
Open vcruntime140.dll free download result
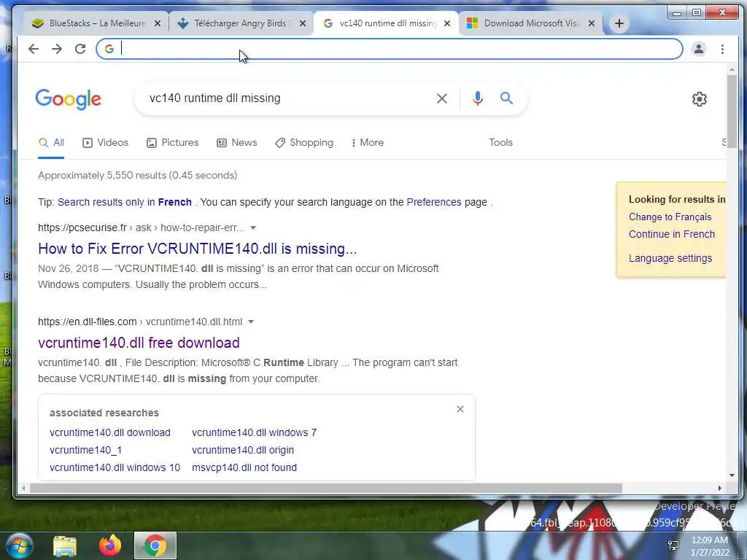tap(139, 343)
